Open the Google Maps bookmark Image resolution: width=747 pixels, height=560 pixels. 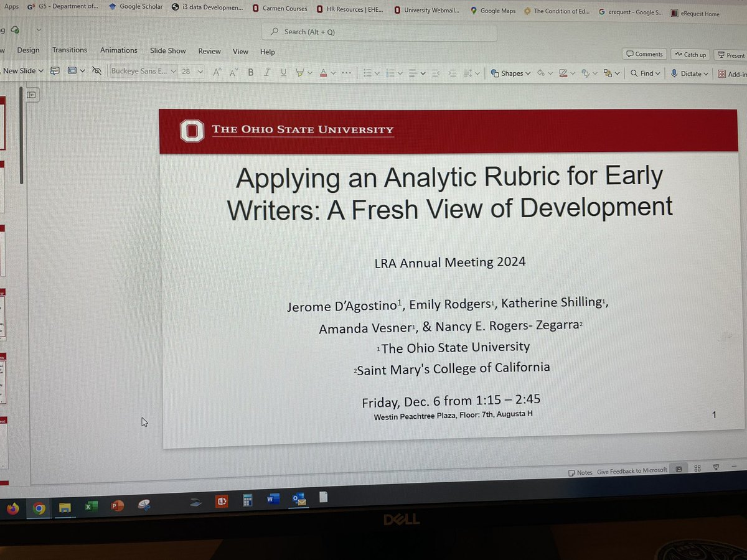pyautogui.click(x=493, y=11)
